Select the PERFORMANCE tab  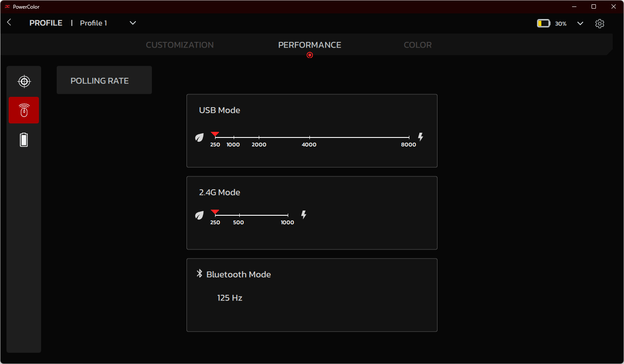309,45
